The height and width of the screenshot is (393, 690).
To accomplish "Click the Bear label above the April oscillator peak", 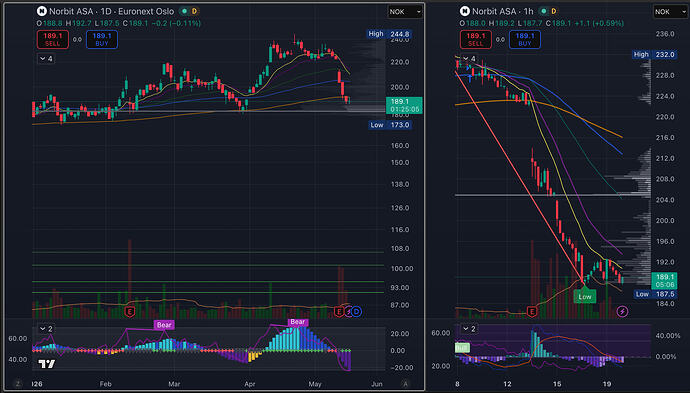I will pos(298,322).
